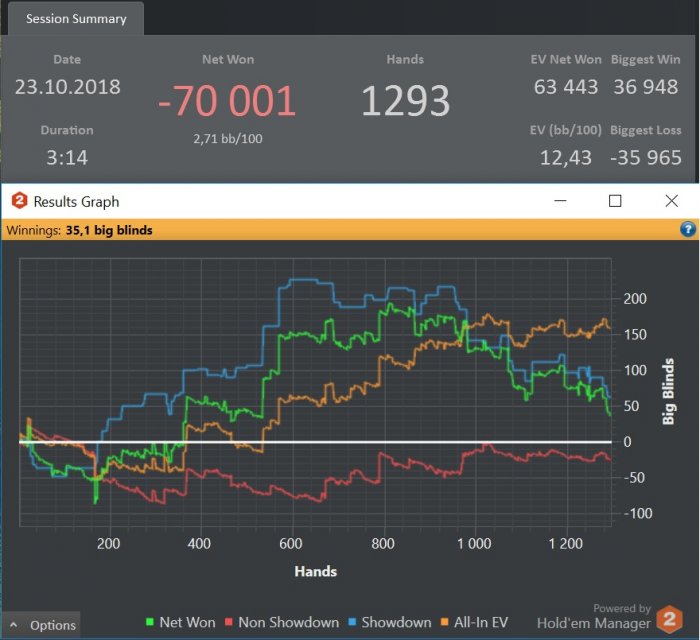700x640 pixels.
Task: Click the Results Graph window title
Action: tap(76, 202)
